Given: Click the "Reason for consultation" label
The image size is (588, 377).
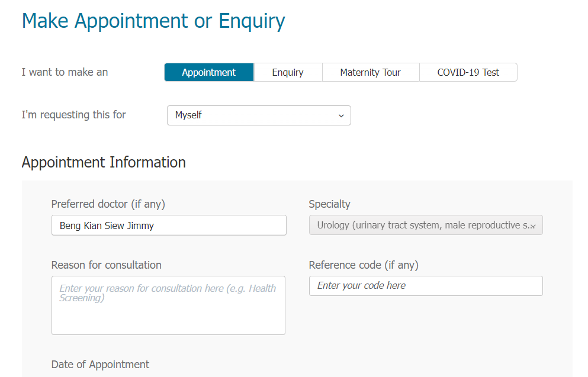Looking at the screenshot, I should click(107, 265).
